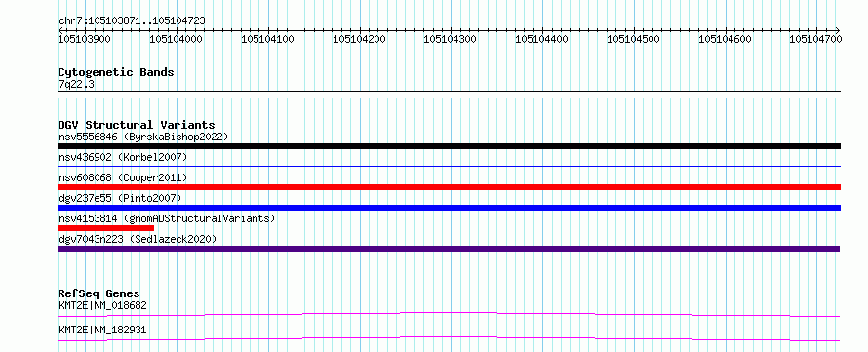The image size is (868, 352).
Task: Click the magenta KMT2E NM_182931 transcript line
Action: pyautogui.click(x=449, y=338)
